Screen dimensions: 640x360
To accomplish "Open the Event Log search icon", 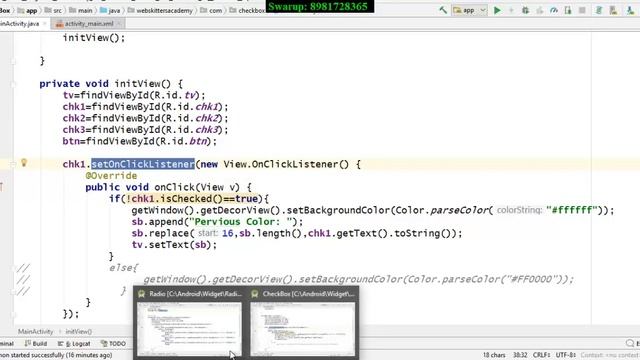I will pos(631,343).
